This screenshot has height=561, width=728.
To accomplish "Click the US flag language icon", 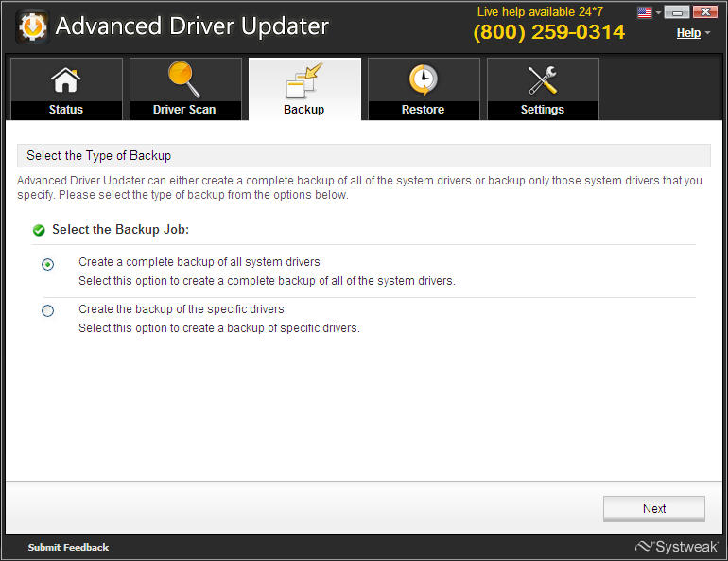I will tap(645, 12).
